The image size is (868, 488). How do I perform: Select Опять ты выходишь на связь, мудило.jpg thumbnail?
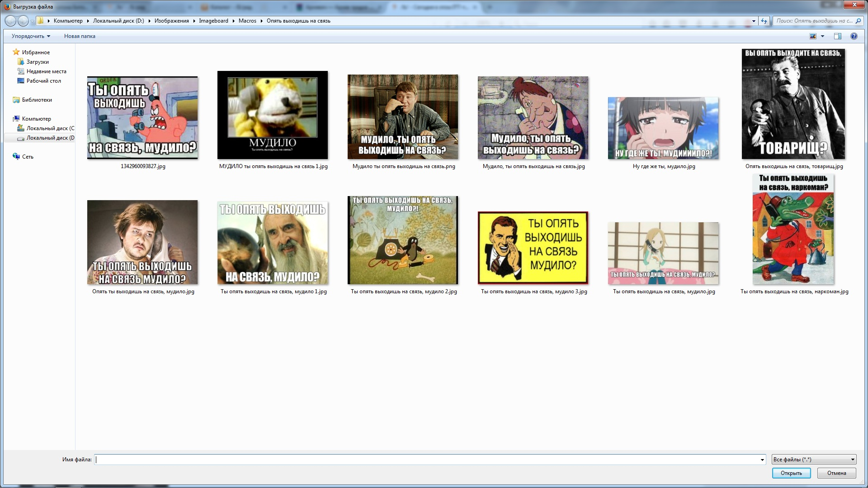point(142,242)
